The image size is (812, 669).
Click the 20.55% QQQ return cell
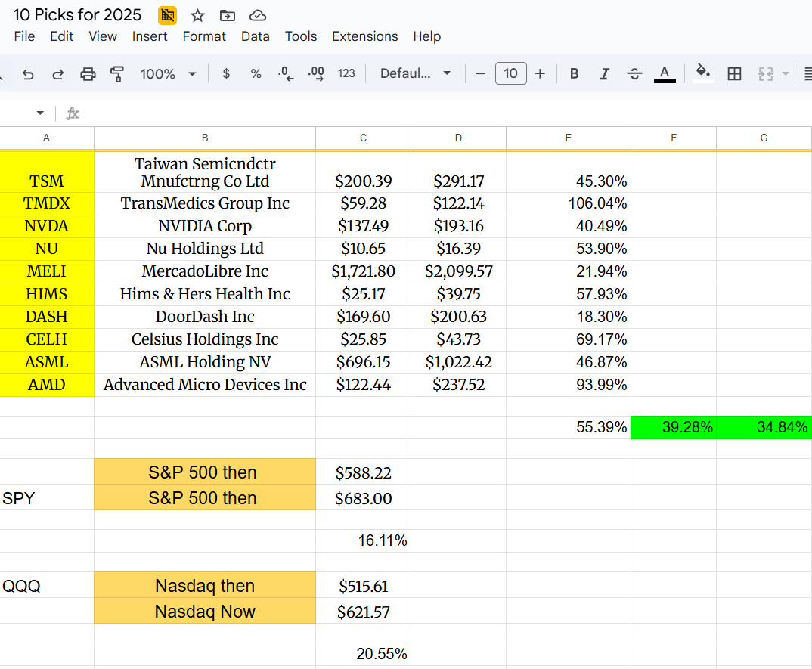click(x=363, y=654)
